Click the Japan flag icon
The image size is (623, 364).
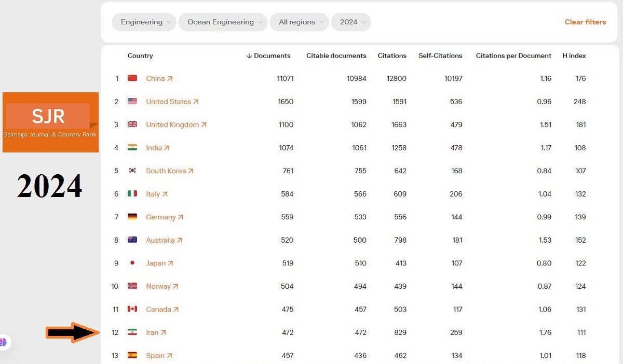(132, 263)
